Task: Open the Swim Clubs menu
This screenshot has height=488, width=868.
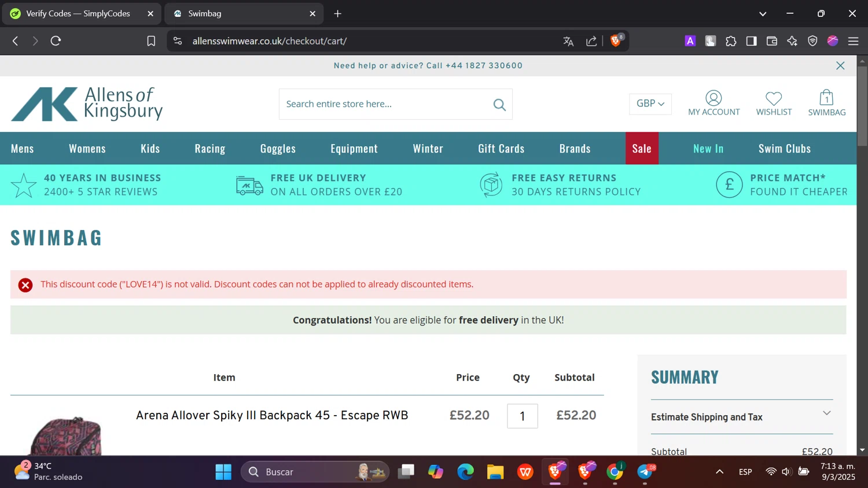Action: point(785,149)
